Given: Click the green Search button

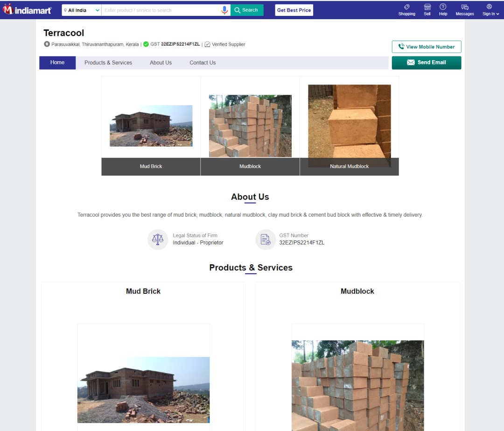Looking at the screenshot, I should [247, 10].
